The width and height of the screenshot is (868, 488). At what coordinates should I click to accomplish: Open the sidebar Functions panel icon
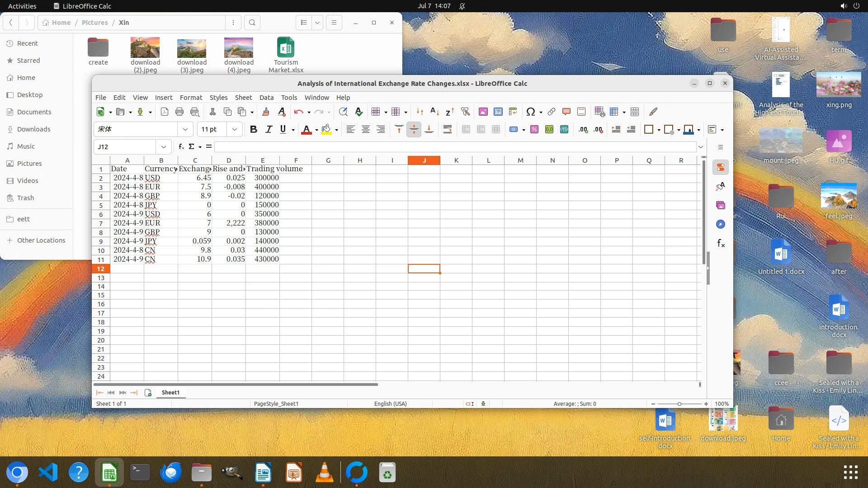pos(721,244)
